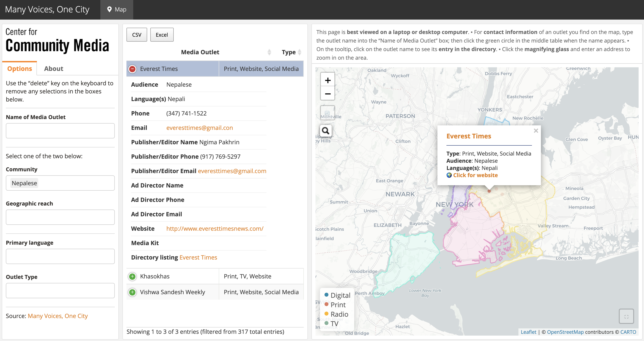
Task: Toggle fullscreen map view
Action: coord(626,316)
